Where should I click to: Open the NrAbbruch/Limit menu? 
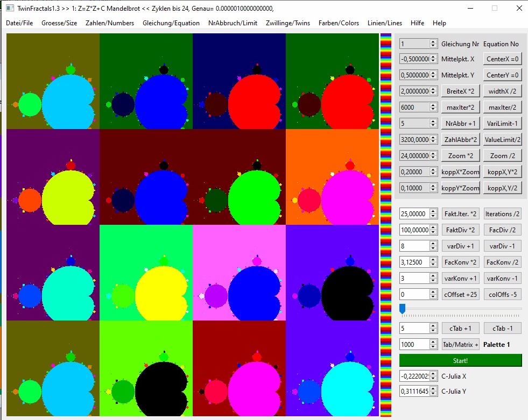[233, 23]
